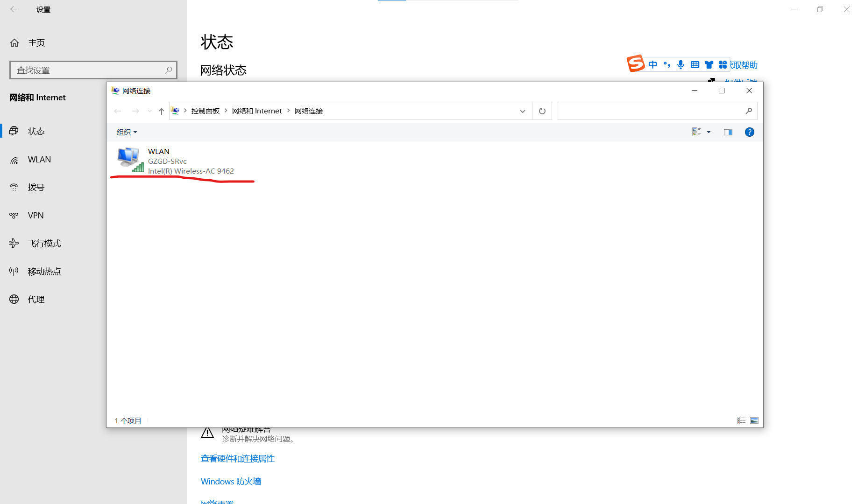Open Sogou skin center t-shirt icon
Image resolution: width=858 pixels, height=504 pixels.
pos(709,64)
